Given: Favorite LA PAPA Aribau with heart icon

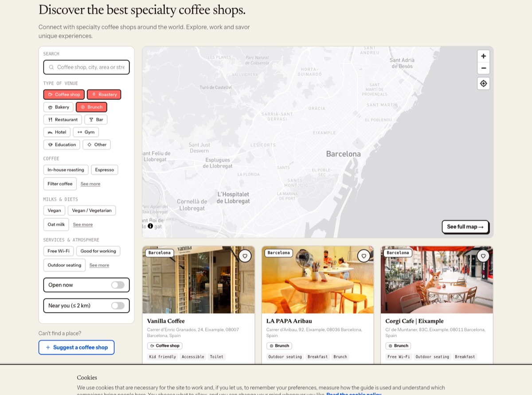Looking at the screenshot, I should (x=364, y=256).
